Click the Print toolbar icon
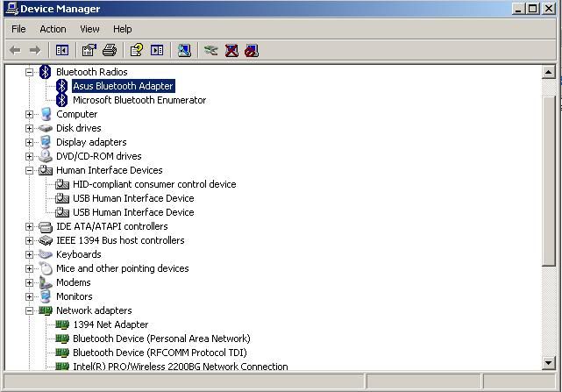Image resolution: width=562 pixels, height=392 pixels. tap(110, 50)
